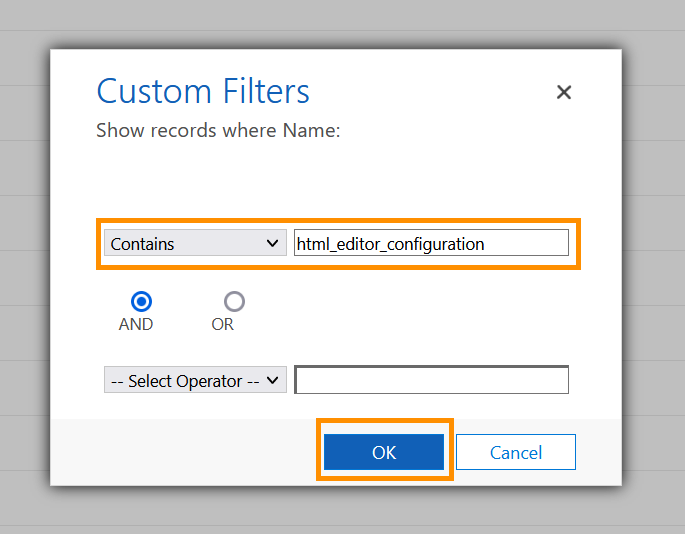Click the 'Show records where Name:' text
The width and height of the screenshot is (685, 534).
tap(218, 130)
